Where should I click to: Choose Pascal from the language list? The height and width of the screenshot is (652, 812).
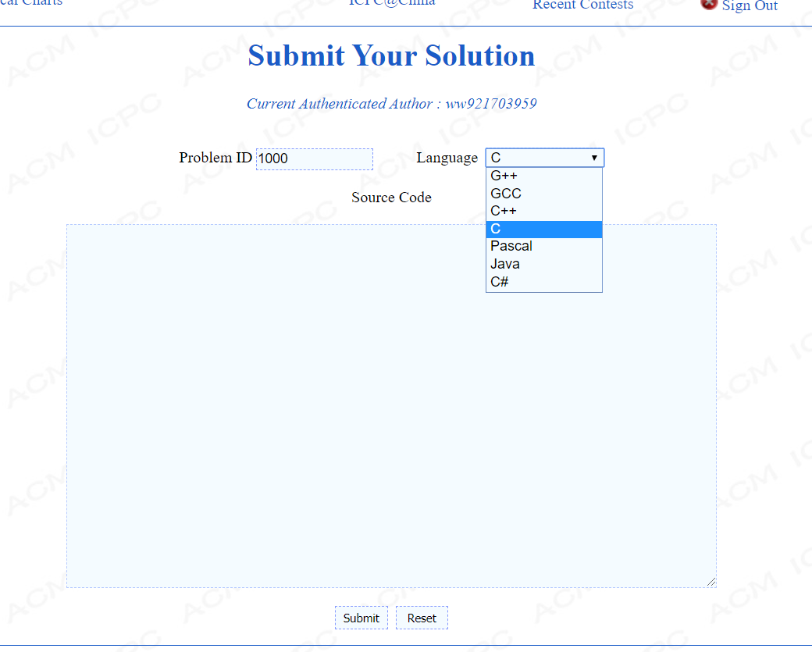543,246
